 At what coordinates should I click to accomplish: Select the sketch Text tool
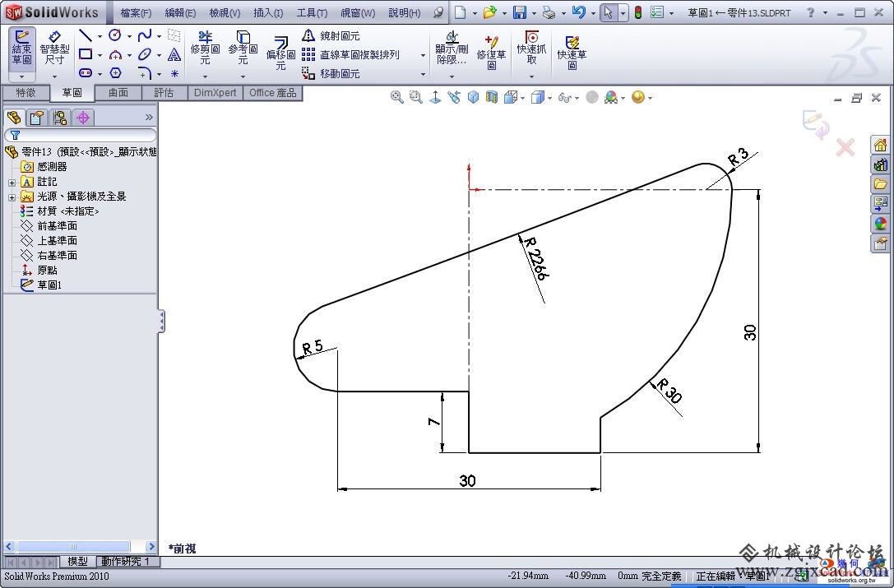pyautogui.click(x=174, y=55)
